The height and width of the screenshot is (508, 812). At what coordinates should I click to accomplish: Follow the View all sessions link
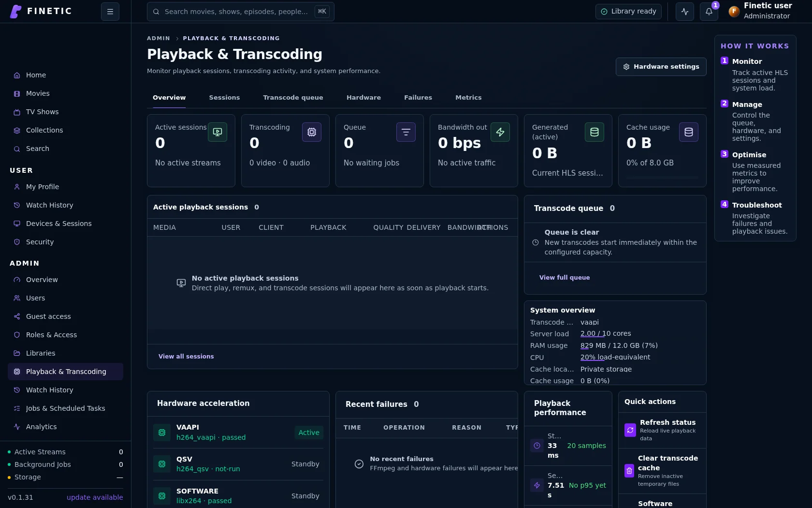[186, 357]
